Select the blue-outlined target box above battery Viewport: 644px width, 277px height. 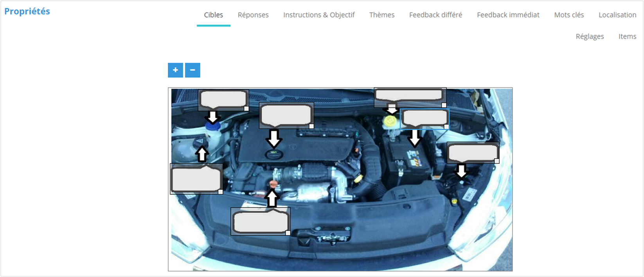[425, 118]
